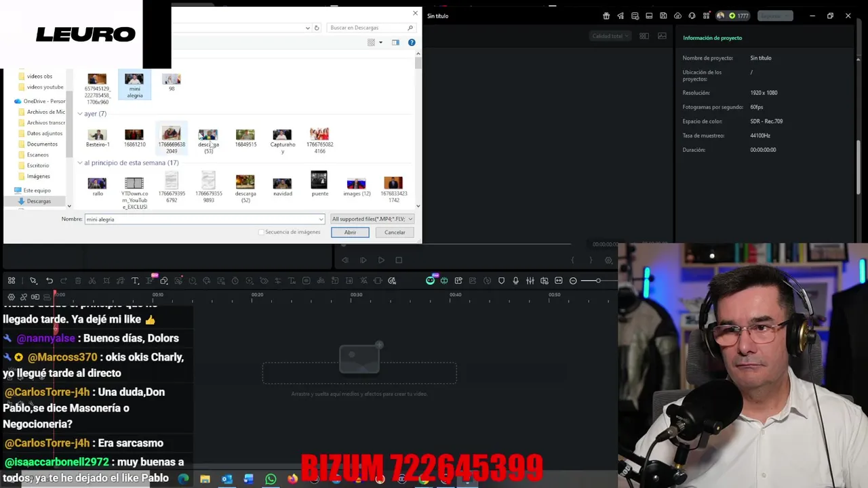This screenshot has width=868, height=488.
Task: Open the audio mixer icon
Action: tap(530, 281)
